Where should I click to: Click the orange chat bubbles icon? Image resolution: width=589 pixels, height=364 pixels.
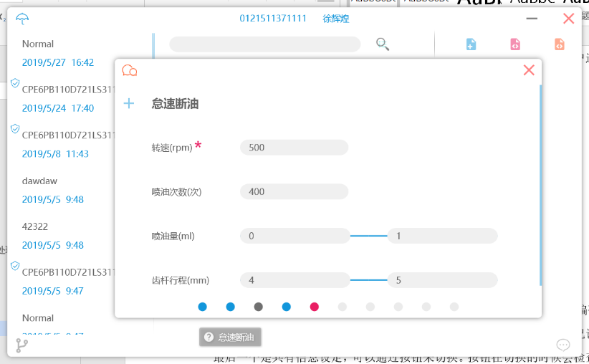tap(130, 70)
